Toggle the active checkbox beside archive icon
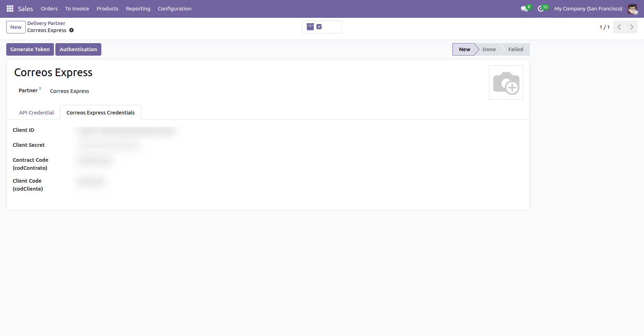Viewport: 644px width, 336px height. 319,27
